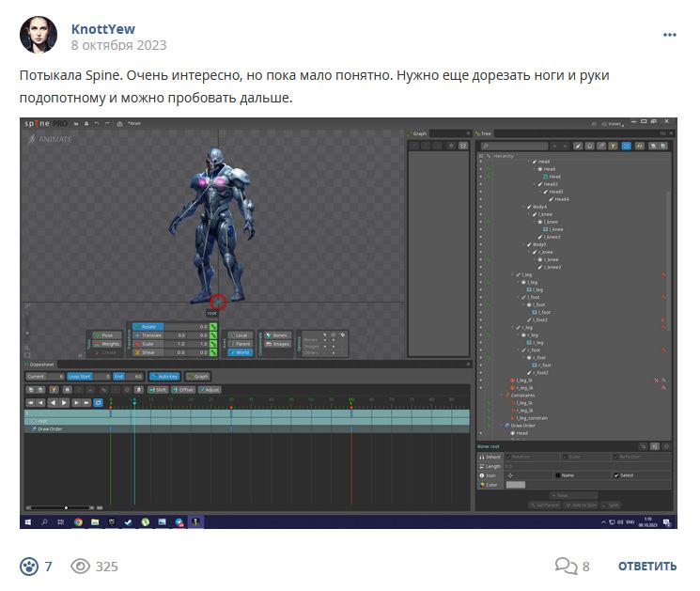The image size is (700, 591).
Task: Select the Rotate transform tool
Action: click(148, 327)
